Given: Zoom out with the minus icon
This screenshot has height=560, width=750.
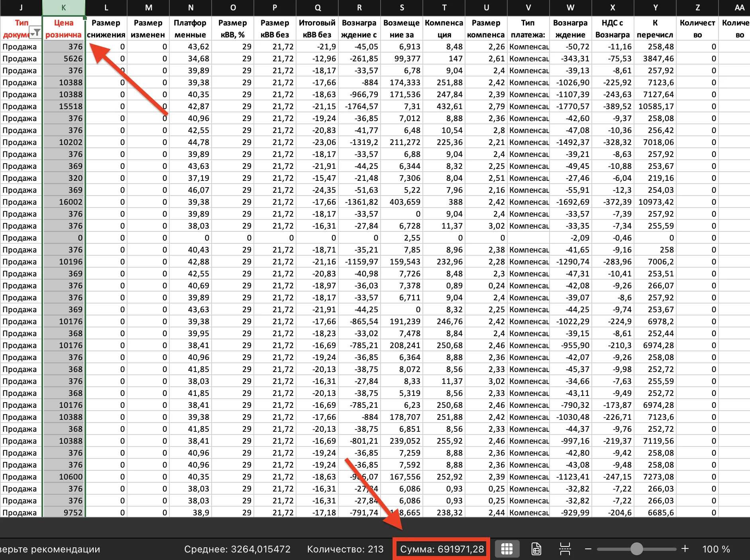Looking at the screenshot, I should [588, 549].
